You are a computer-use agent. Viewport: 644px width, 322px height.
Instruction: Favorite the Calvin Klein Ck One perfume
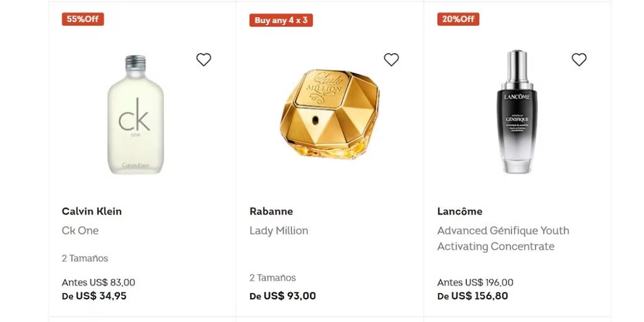click(203, 60)
